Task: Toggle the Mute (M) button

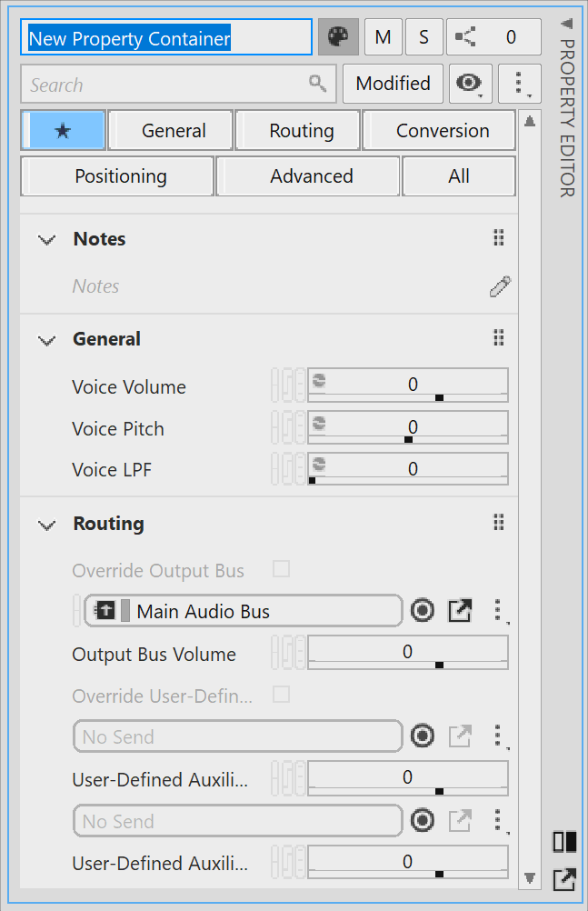Action: pos(384,37)
